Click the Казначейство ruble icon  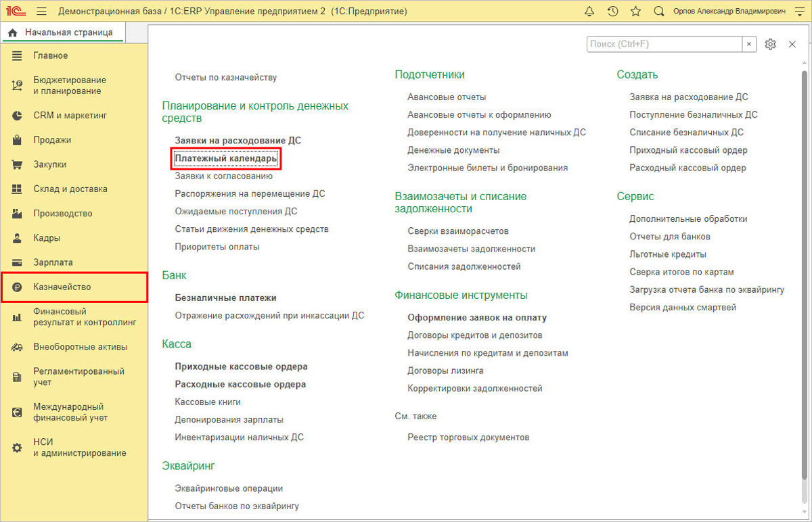(18, 287)
